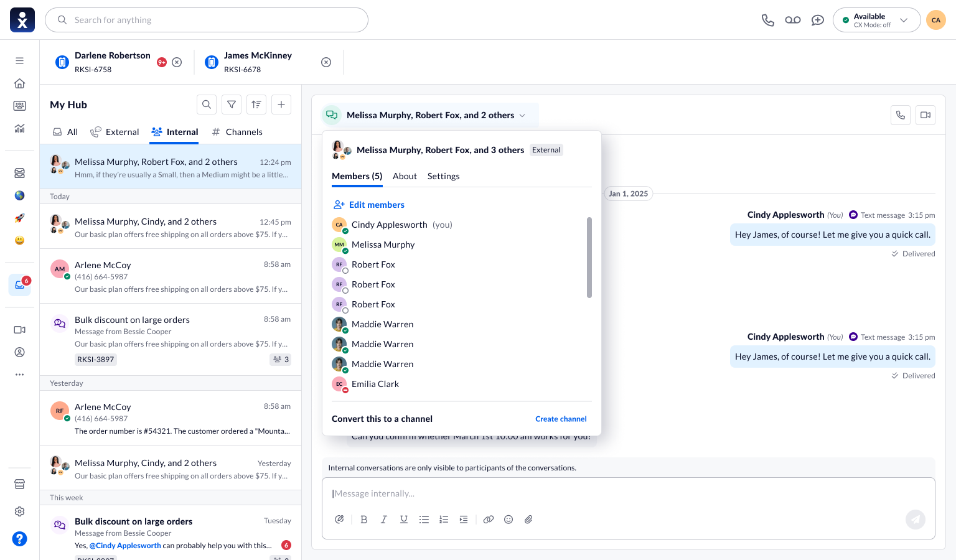This screenshot has height=560, width=956.
Task: Open the Bulk discount conversation tagged RKSI-3897
Action: click(171, 339)
